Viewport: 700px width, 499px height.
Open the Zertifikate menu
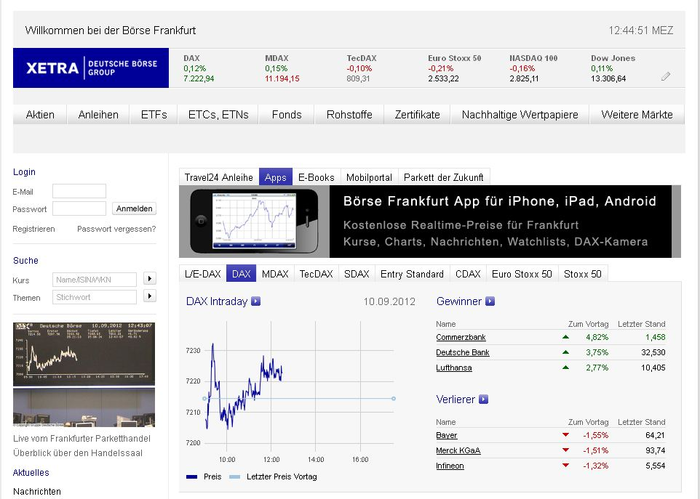tap(417, 115)
